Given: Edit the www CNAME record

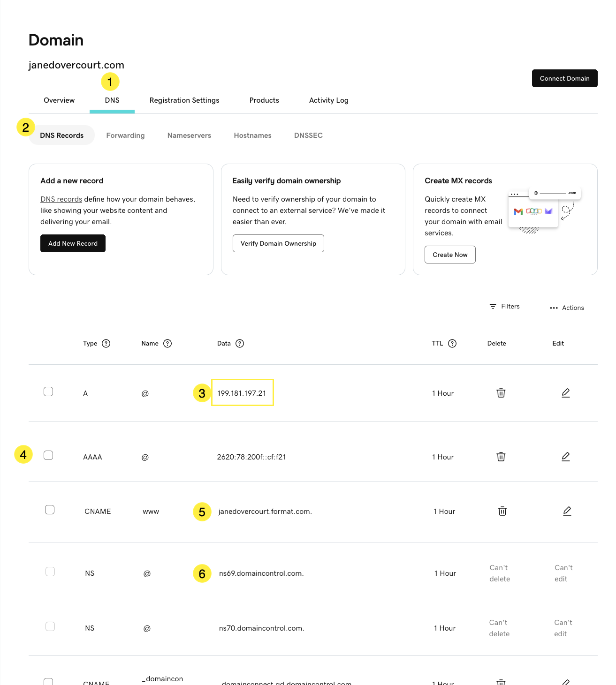Looking at the screenshot, I should tap(567, 511).
